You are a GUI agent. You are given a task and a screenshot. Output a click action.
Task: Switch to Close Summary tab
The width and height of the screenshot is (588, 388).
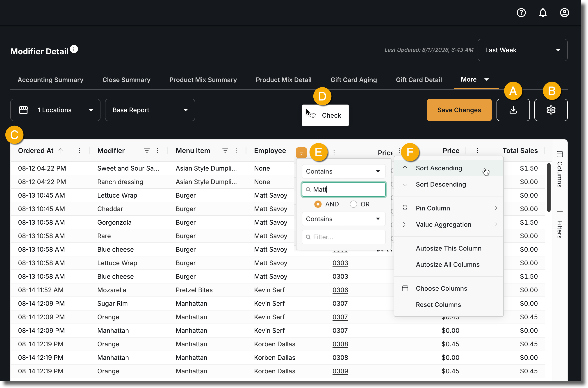(x=126, y=80)
